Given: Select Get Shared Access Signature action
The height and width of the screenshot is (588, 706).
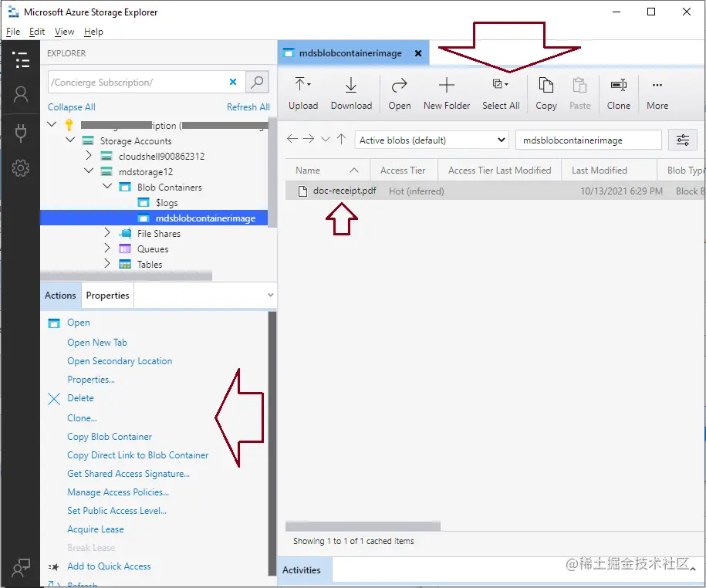Looking at the screenshot, I should pyautogui.click(x=130, y=474).
